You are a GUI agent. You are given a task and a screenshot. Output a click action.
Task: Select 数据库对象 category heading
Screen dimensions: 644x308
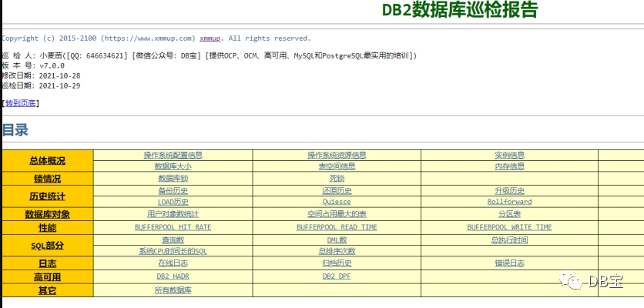tap(47, 214)
